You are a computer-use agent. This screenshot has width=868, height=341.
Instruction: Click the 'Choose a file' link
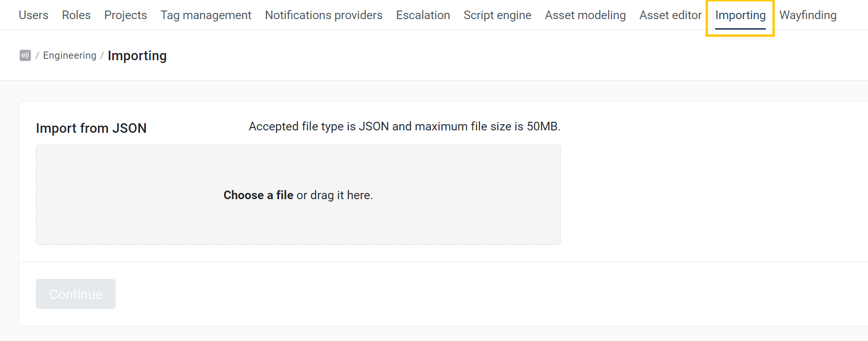pyautogui.click(x=258, y=195)
